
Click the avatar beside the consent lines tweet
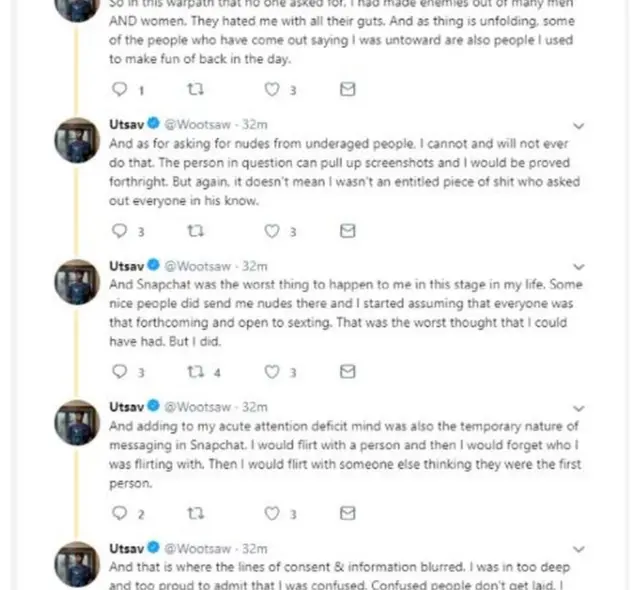pos(74,563)
